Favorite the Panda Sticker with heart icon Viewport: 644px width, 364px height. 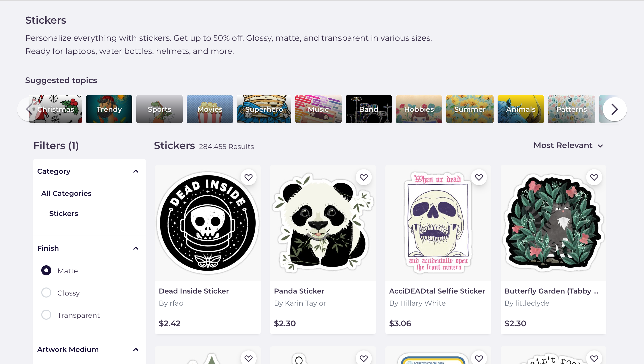364,177
